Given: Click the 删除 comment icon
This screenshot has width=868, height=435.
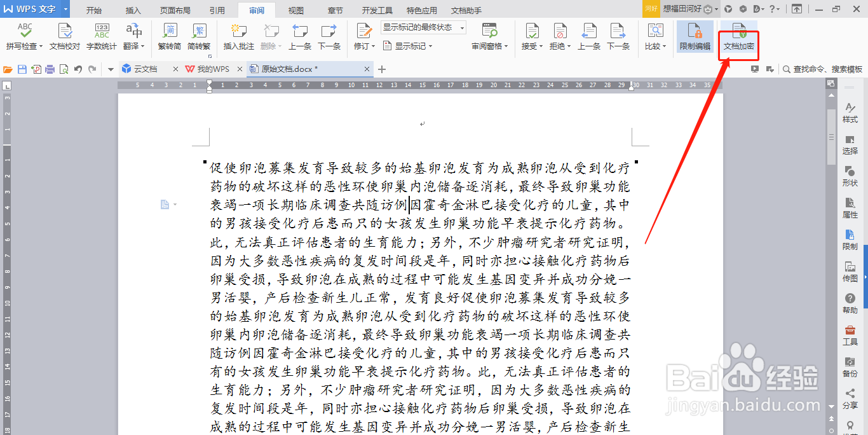Looking at the screenshot, I should [271, 31].
